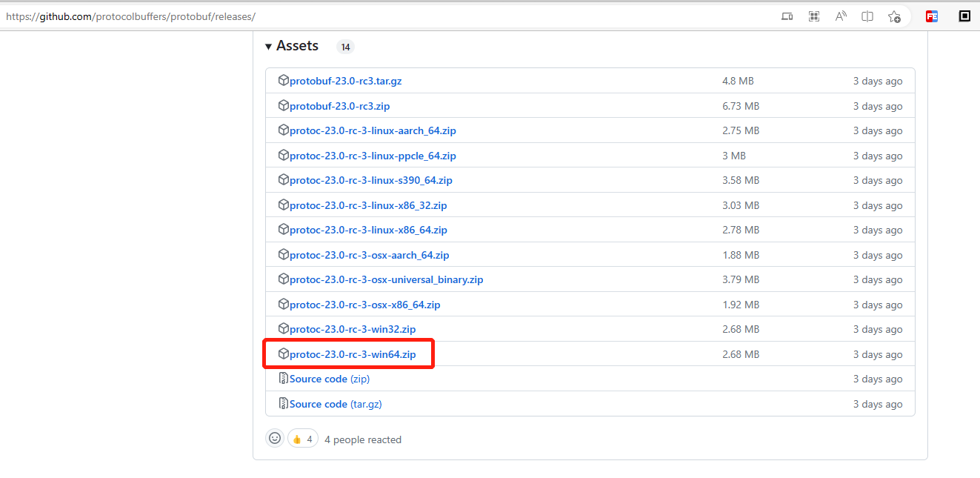Collapse the Assets section triangle
This screenshot has width=980, height=478.
(268, 46)
